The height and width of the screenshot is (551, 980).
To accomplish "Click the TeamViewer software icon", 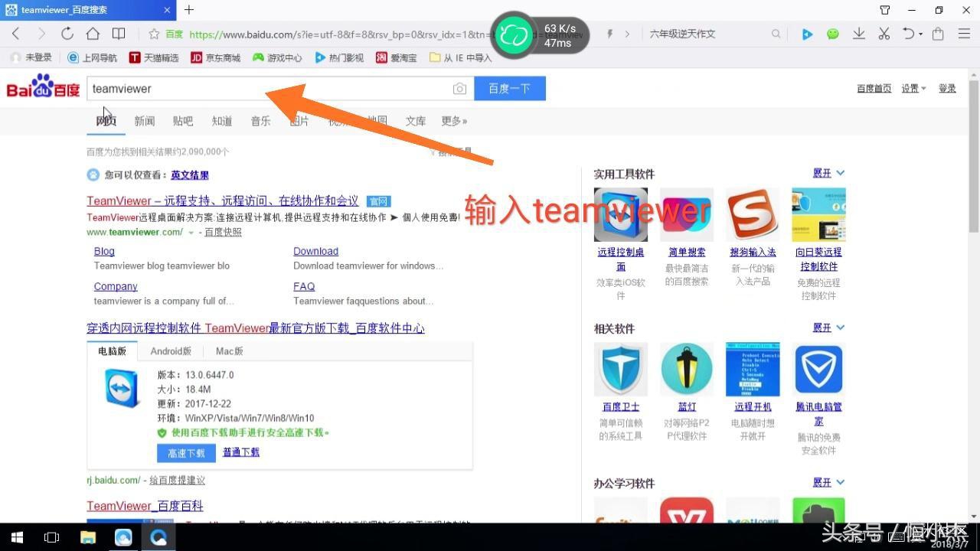I will 122,389.
